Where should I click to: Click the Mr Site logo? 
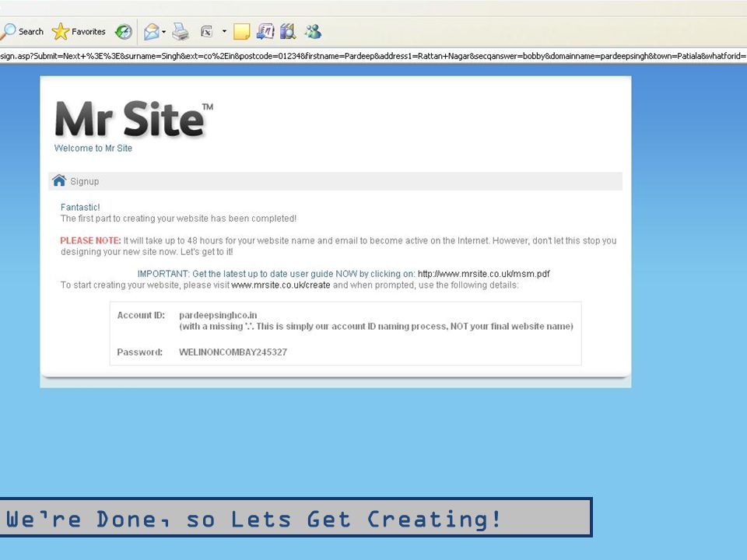tap(134, 119)
